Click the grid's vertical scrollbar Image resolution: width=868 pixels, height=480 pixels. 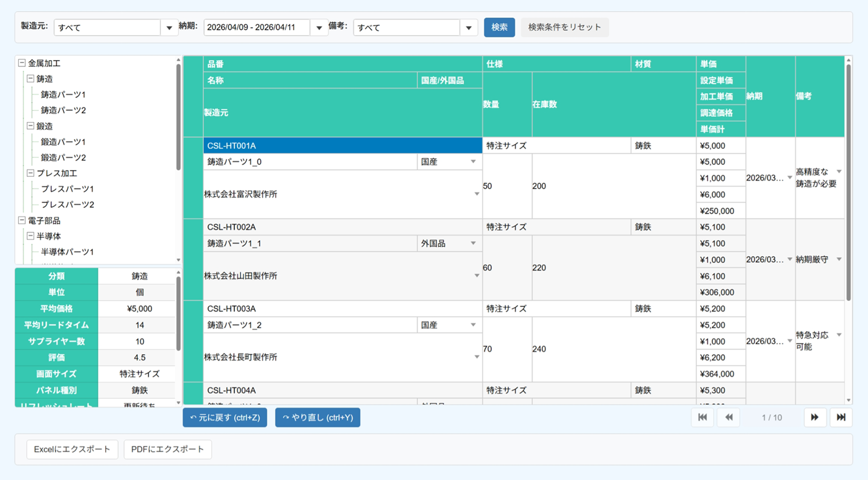point(848,182)
